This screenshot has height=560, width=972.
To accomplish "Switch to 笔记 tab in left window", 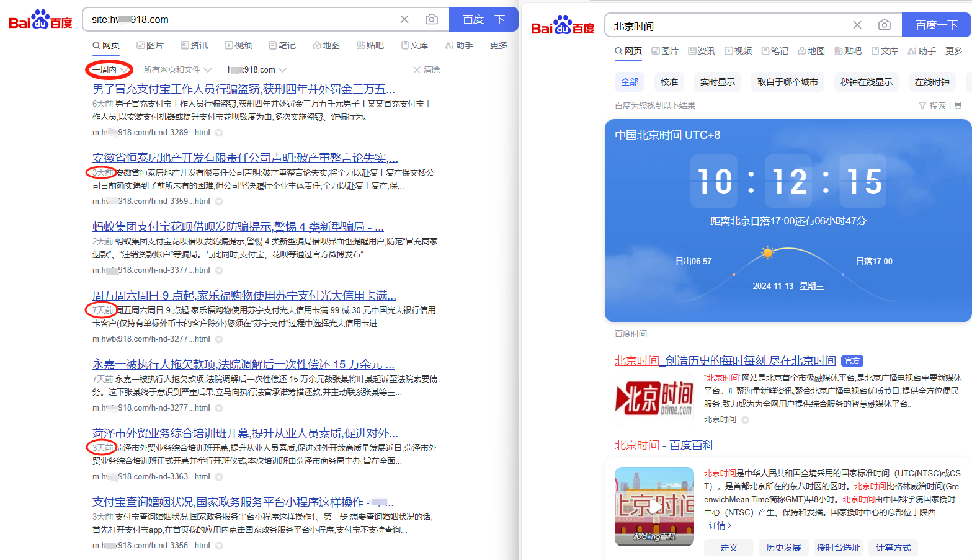I will click(x=282, y=45).
